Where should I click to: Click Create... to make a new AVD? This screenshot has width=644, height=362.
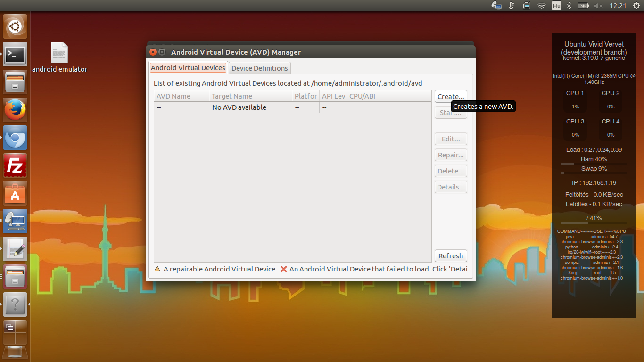click(450, 97)
